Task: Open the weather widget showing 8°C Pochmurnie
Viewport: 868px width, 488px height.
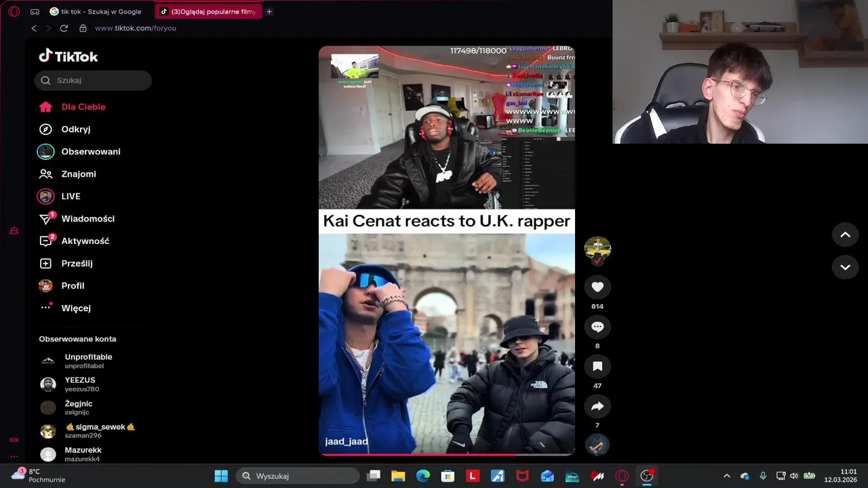Action: coord(38,476)
